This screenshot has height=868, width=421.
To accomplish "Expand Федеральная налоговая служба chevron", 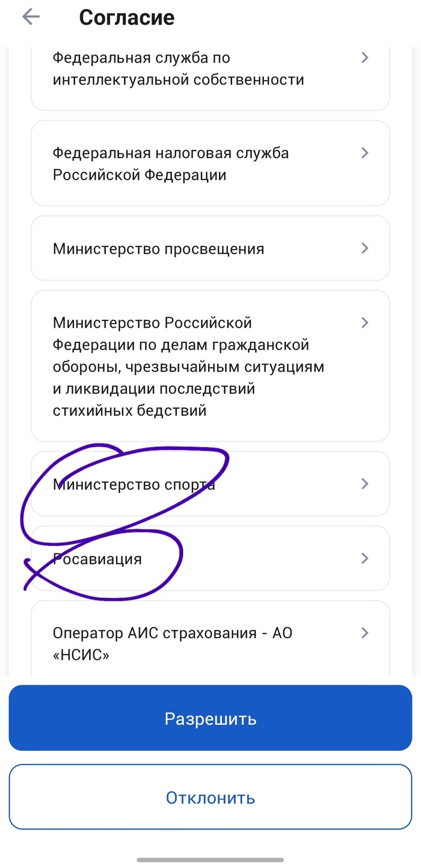I will 364,153.
